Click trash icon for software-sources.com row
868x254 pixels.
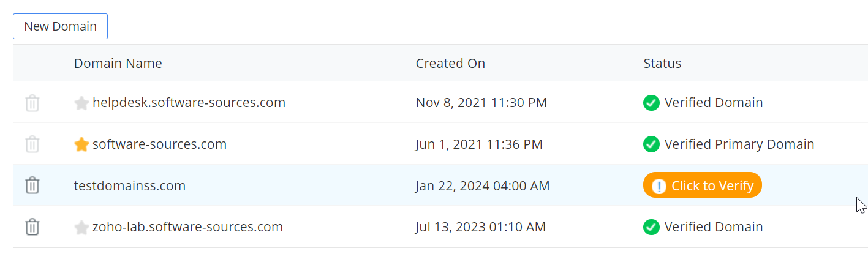click(x=32, y=144)
